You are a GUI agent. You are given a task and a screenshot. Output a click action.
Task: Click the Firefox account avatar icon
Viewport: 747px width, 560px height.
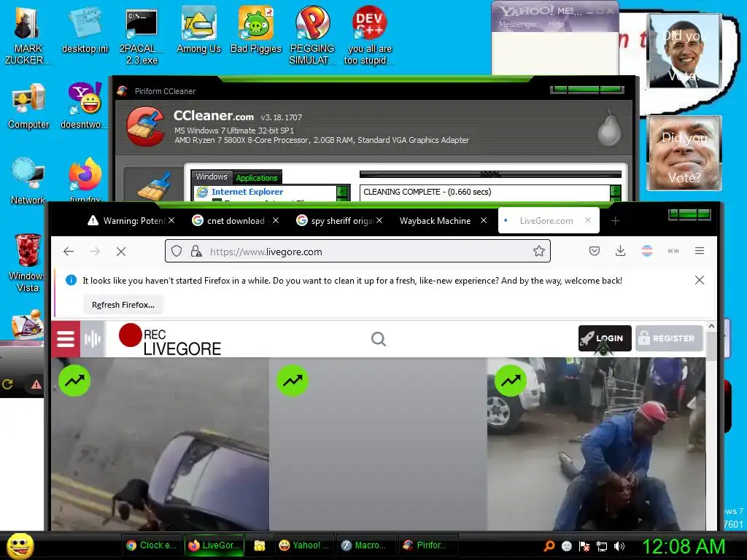pos(646,251)
